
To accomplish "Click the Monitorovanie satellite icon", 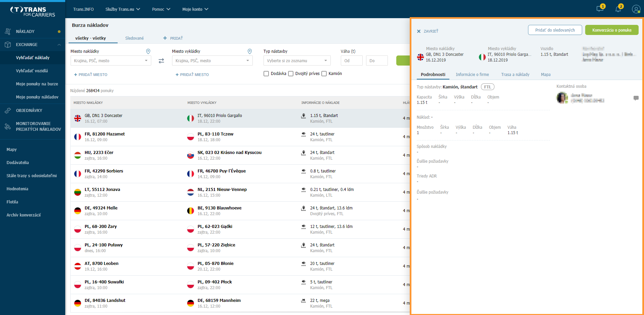I will (8, 126).
